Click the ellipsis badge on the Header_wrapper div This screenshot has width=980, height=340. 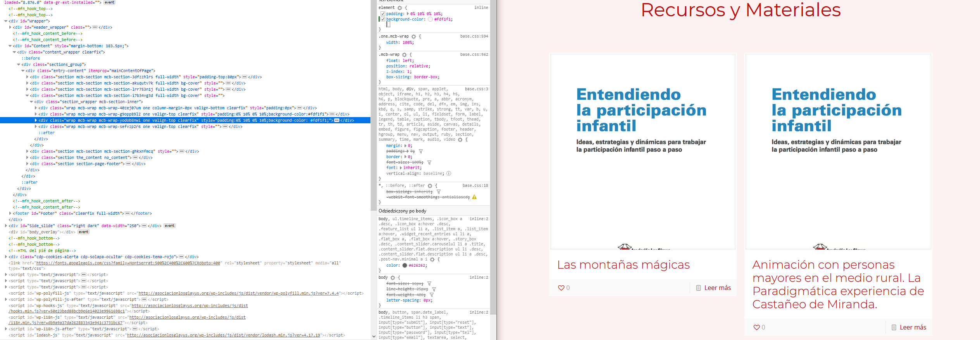click(x=95, y=27)
